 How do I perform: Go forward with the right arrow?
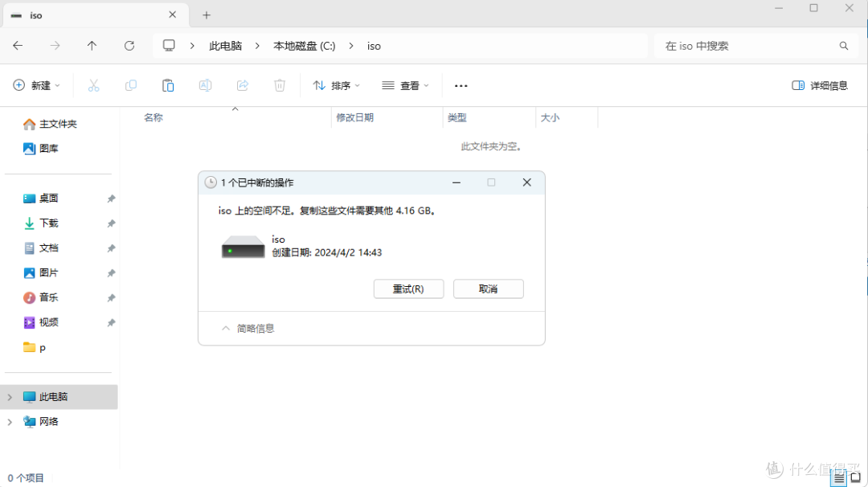(x=55, y=45)
